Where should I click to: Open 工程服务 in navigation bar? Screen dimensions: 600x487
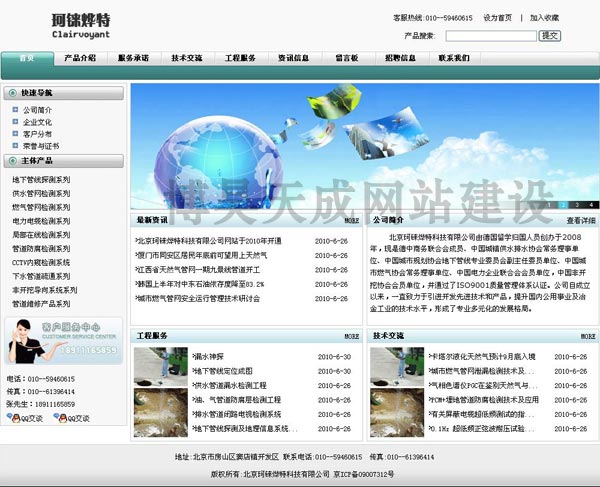(240, 58)
